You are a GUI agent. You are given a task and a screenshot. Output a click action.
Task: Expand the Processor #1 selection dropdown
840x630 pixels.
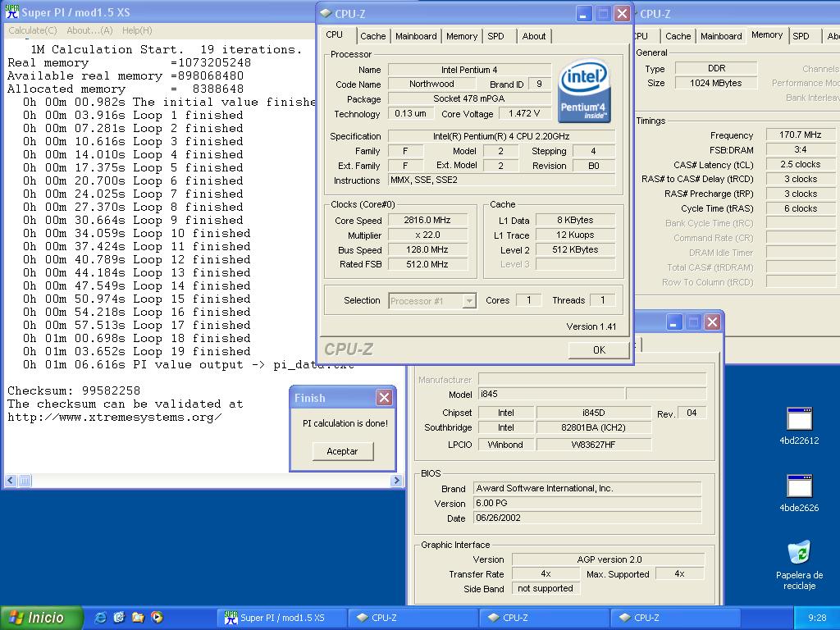point(469,301)
